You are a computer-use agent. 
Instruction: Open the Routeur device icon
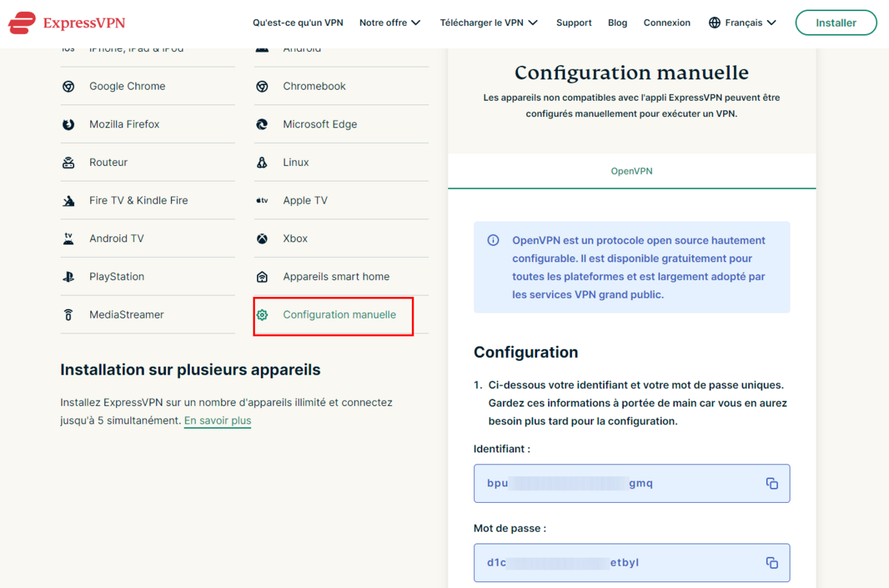click(x=68, y=163)
